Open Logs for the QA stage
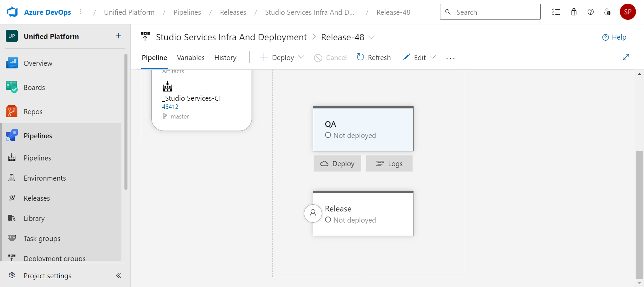Image resolution: width=644 pixels, height=287 pixels. point(389,163)
